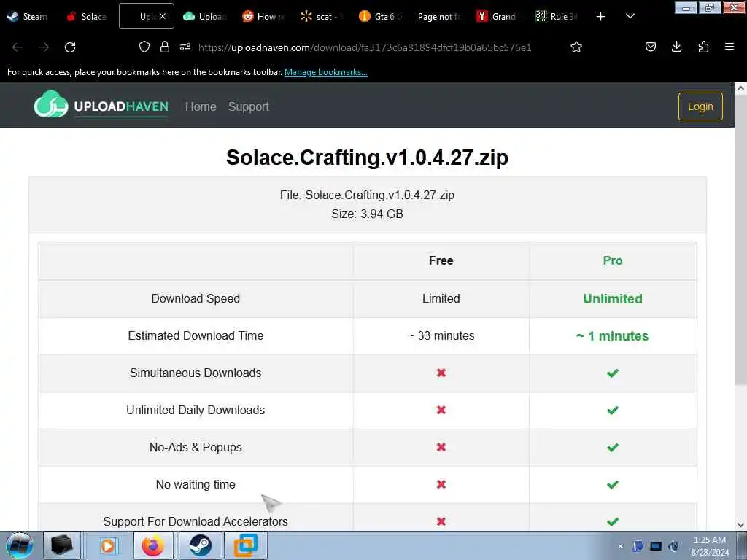
Task: Switch to the scat Walmart tab
Action: tap(323, 16)
